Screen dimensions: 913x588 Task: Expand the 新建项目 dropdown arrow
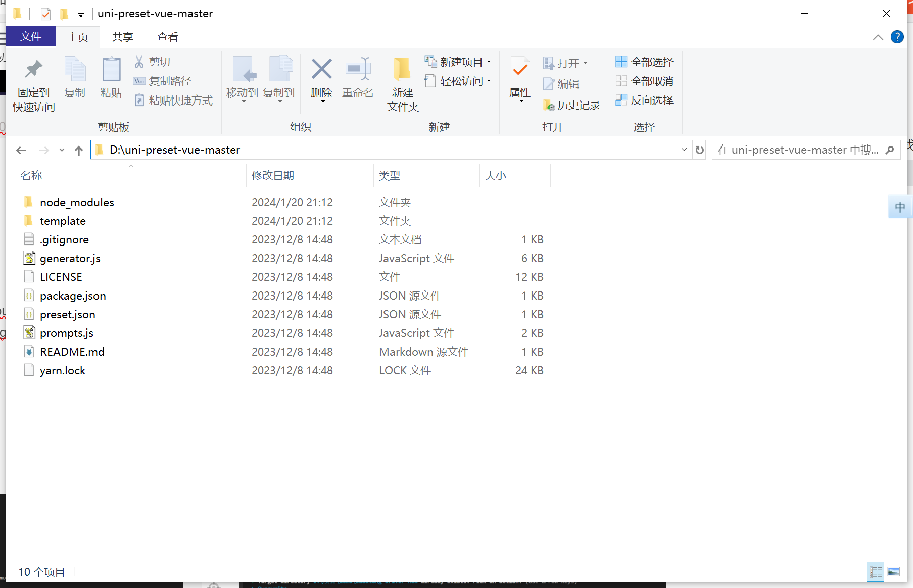489,62
